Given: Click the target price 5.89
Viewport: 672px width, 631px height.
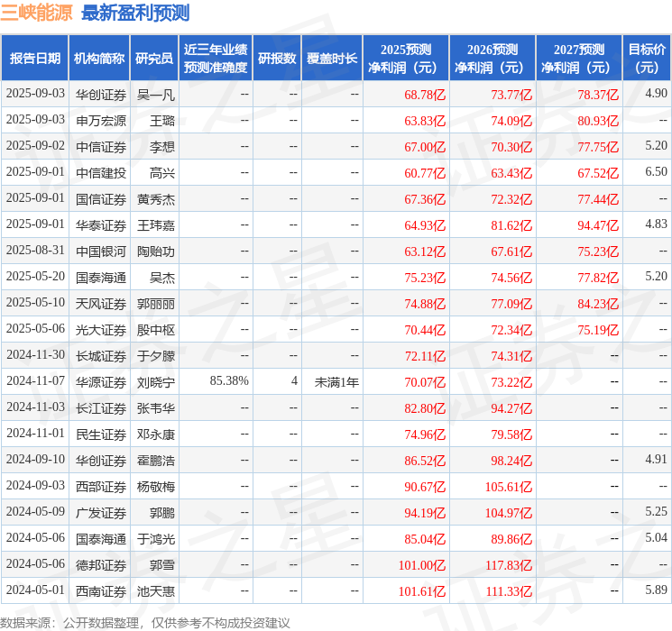Looking at the screenshot, I should coord(656,590).
